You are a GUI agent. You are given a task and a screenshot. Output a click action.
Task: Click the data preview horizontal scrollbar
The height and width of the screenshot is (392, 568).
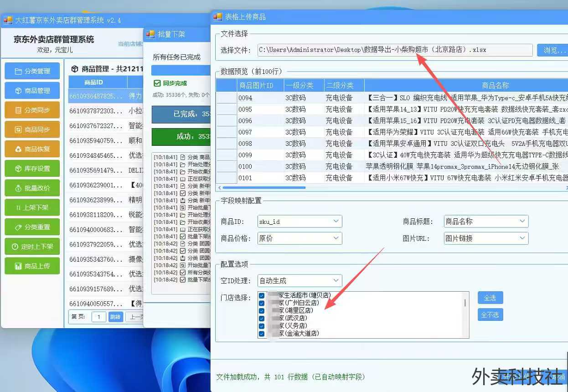(x=264, y=187)
